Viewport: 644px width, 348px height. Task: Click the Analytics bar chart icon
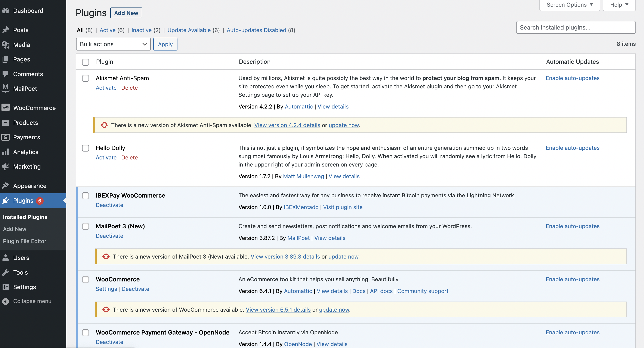coord(6,152)
